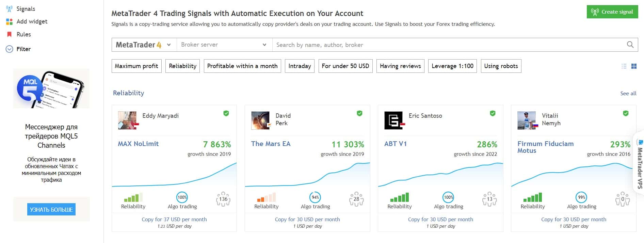Expand the Filter section in sidebar
This screenshot has width=644, height=243.
click(18, 49)
